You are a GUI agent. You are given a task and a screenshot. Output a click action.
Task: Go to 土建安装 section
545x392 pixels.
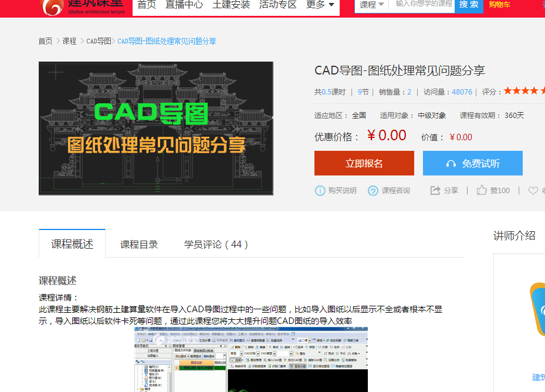pos(231,5)
